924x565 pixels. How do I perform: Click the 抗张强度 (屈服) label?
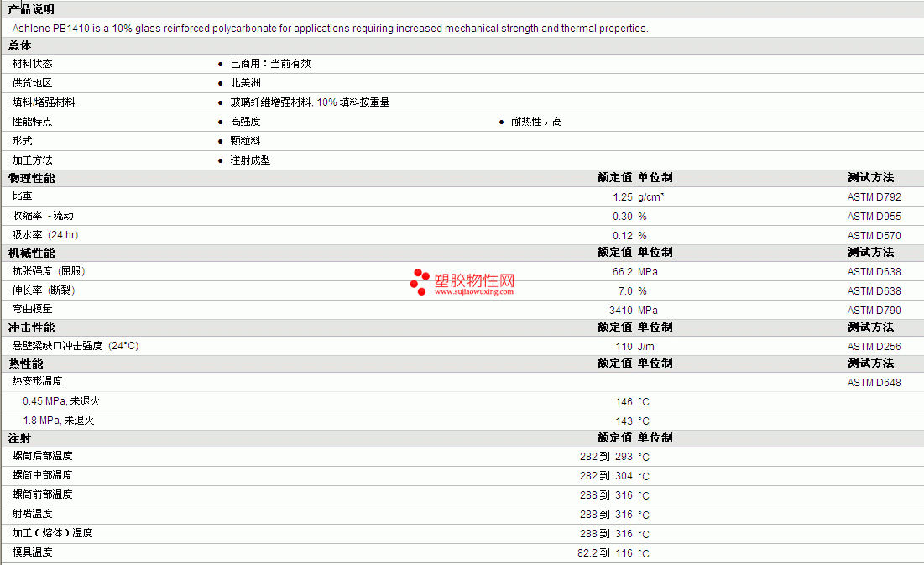49,271
